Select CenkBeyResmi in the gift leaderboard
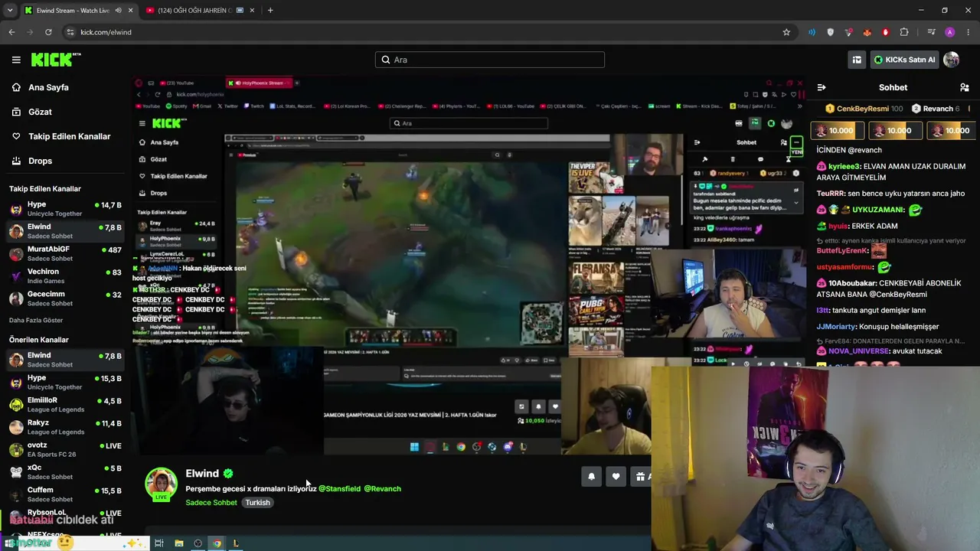Screen dimensions: 980x551 [x=863, y=109]
